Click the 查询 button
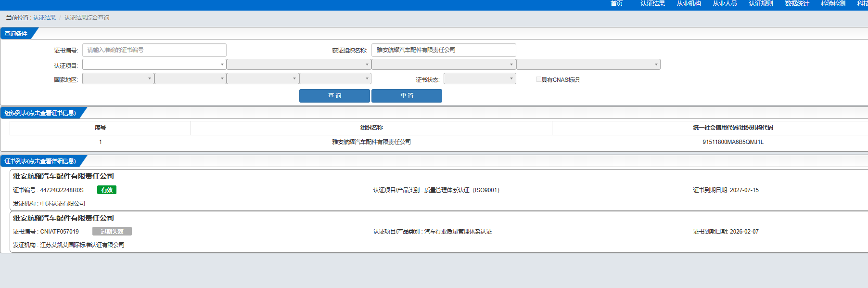Image resolution: width=868 pixels, height=288 pixels. click(x=334, y=96)
